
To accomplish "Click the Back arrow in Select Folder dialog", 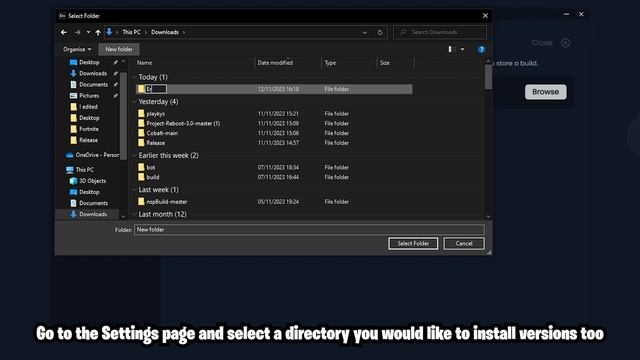I will pyautogui.click(x=64, y=32).
